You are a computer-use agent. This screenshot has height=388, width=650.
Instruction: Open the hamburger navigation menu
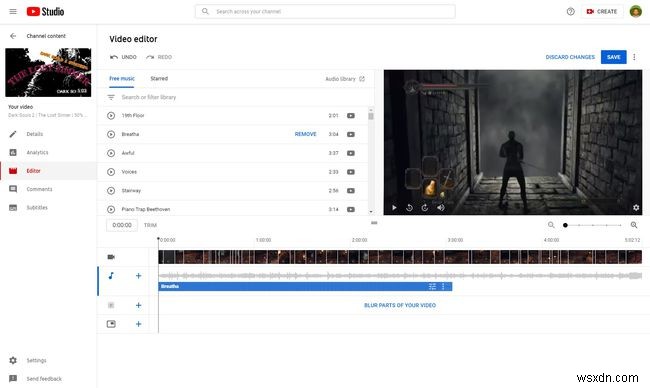13,12
